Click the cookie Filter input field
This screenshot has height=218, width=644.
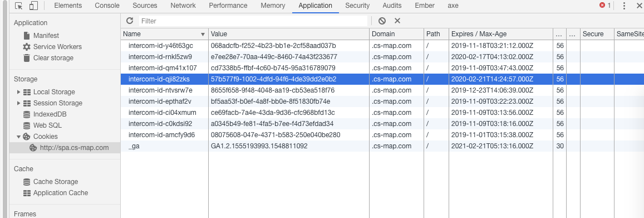(253, 21)
